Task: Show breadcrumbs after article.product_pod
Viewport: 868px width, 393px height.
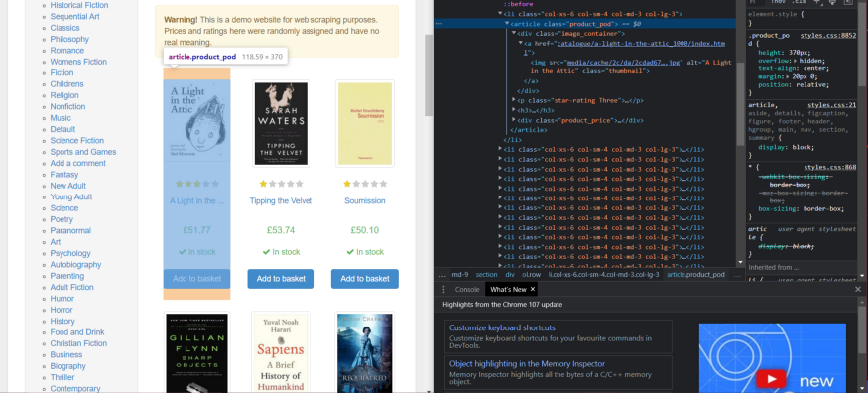Action: [x=737, y=275]
